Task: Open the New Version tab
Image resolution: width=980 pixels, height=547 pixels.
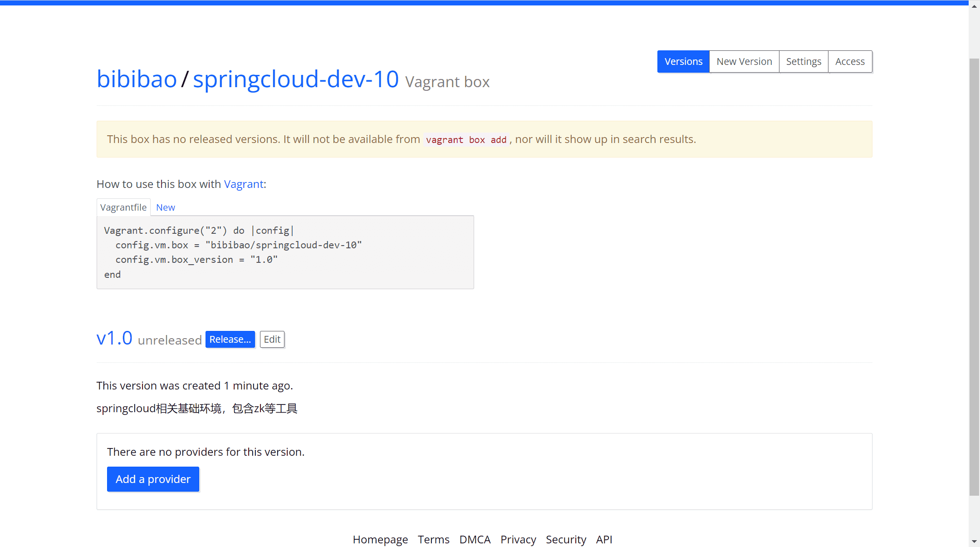Action: [744, 61]
